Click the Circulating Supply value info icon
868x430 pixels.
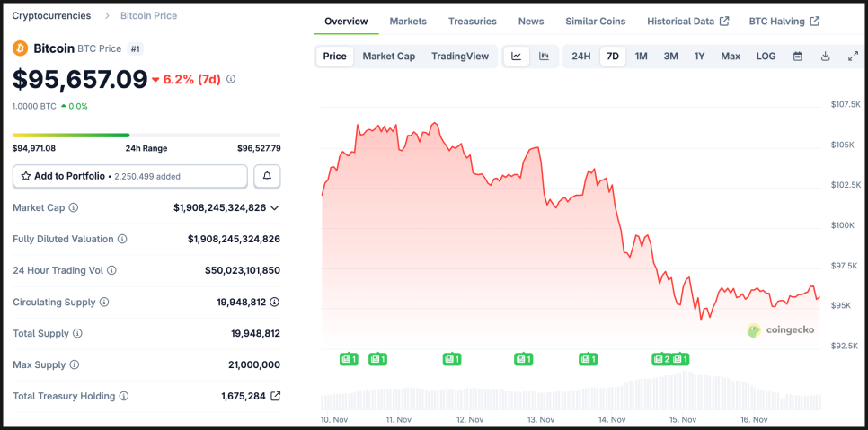[x=274, y=303]
